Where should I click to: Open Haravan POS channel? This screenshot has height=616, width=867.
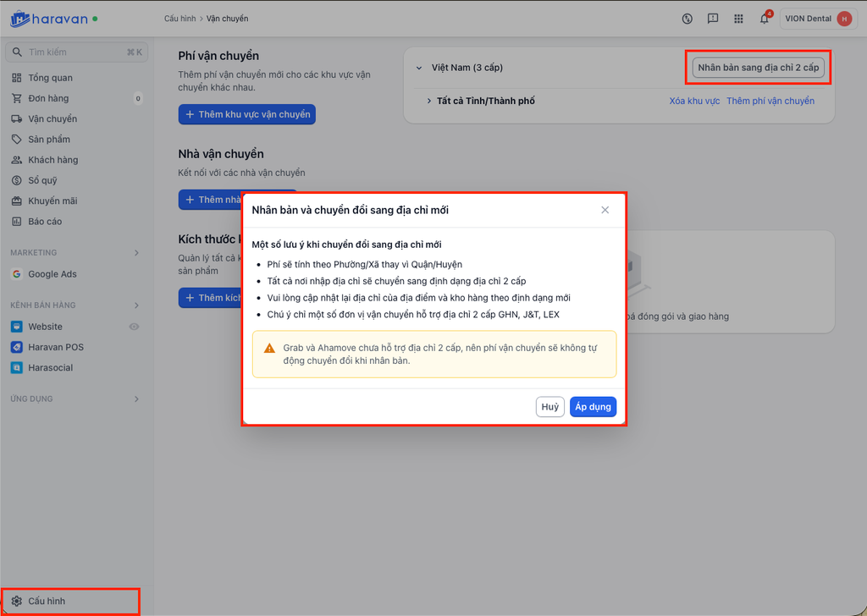click(x=56, y=347)
